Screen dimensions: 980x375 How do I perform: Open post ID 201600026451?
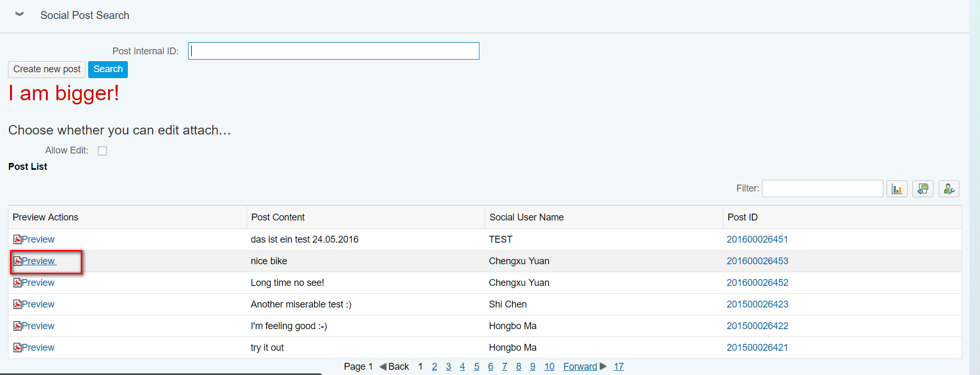[757, 239]
